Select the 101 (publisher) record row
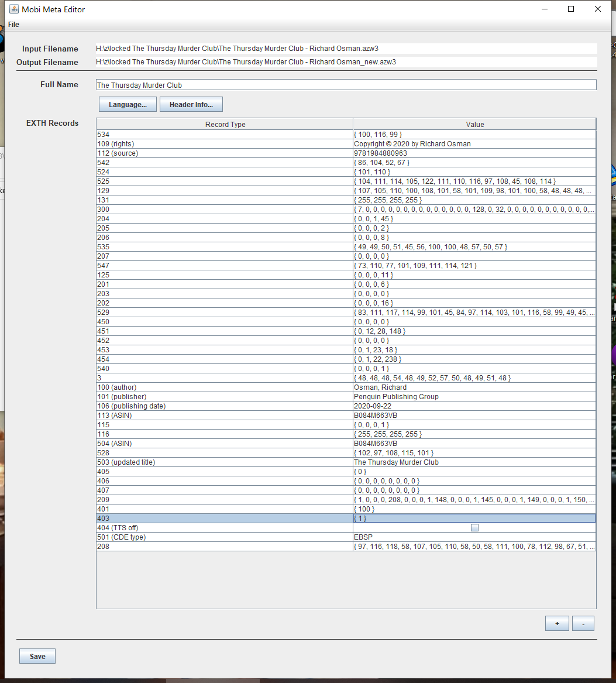Image resolution: width=616 pixels, height=683 pixels. pyautogui.click(x=346, y=397)
